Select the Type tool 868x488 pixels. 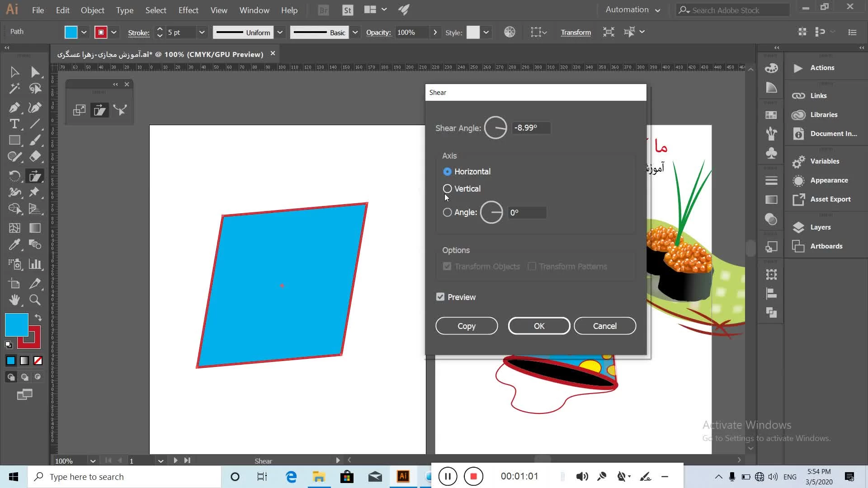[x=14, y=124]
